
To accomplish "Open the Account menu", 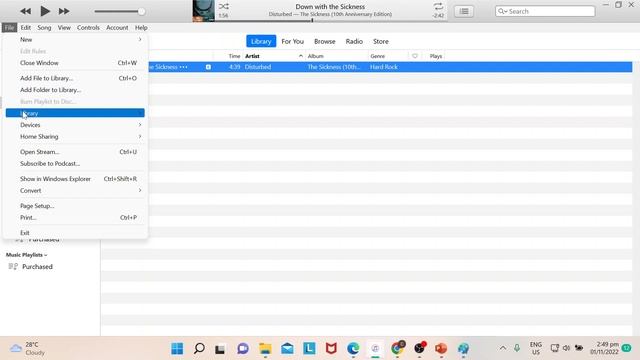I will [x=117, y=28].
